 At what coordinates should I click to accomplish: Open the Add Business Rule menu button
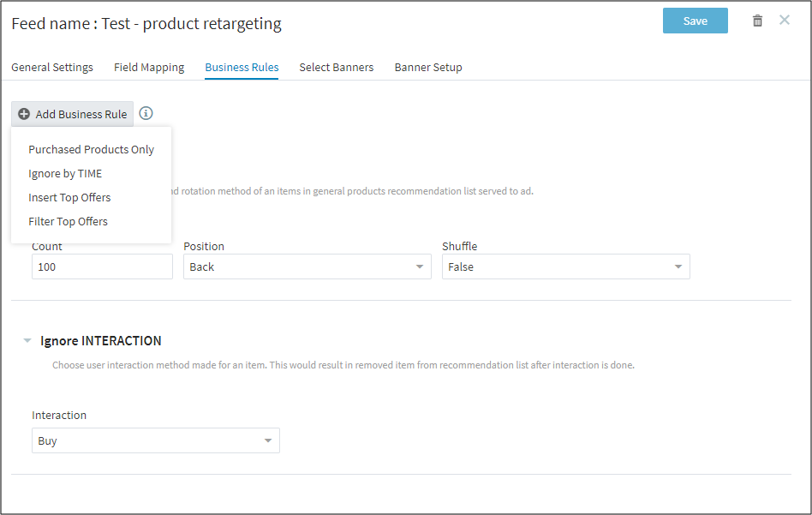(x=73, y=114)
